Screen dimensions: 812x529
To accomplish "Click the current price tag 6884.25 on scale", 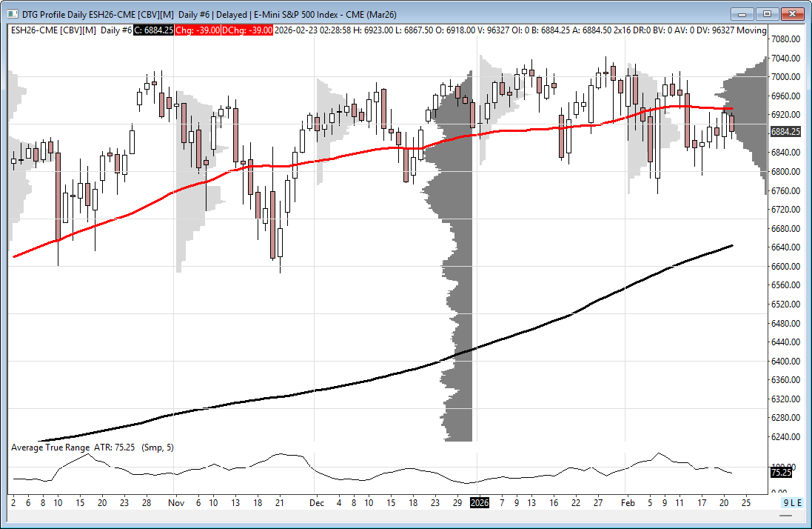I will (x=785, y=131).
